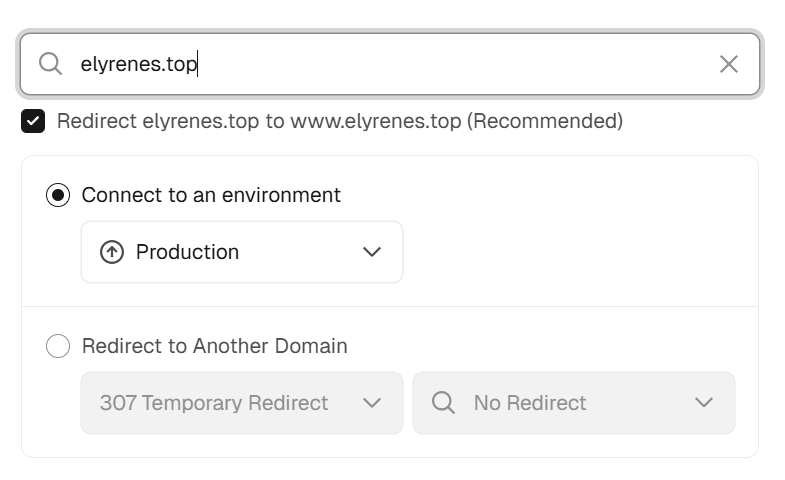Open the No Redirect domain dropdown

[574, 403]
